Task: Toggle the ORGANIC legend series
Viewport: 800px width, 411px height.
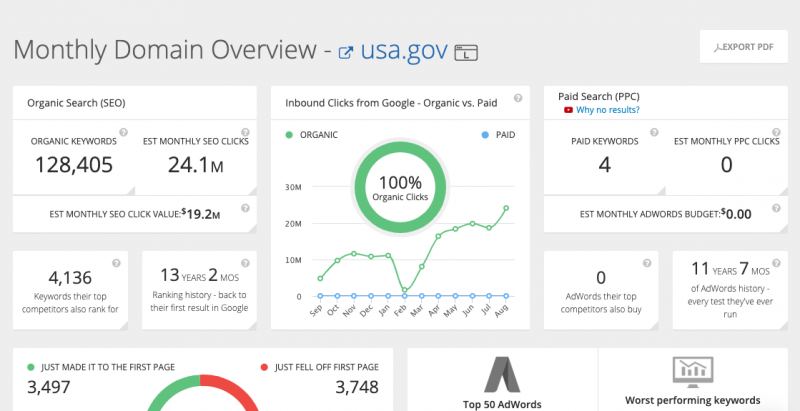Action: [312, 135]
